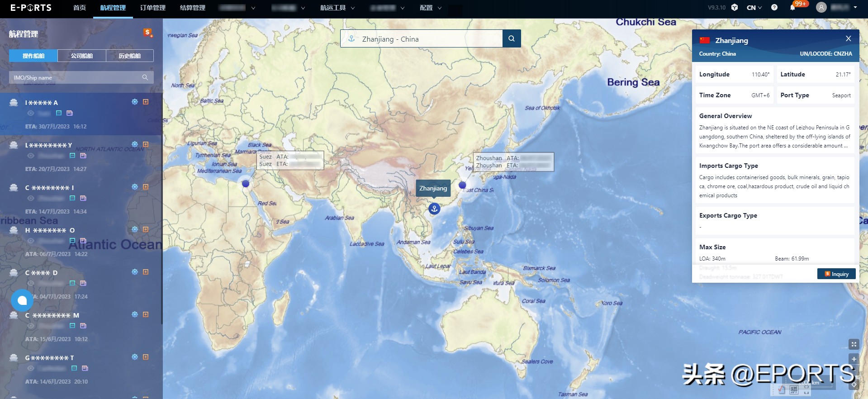Click the orange plus-square icon for I****** A
868x399 pixels.
tap(146, 102)
